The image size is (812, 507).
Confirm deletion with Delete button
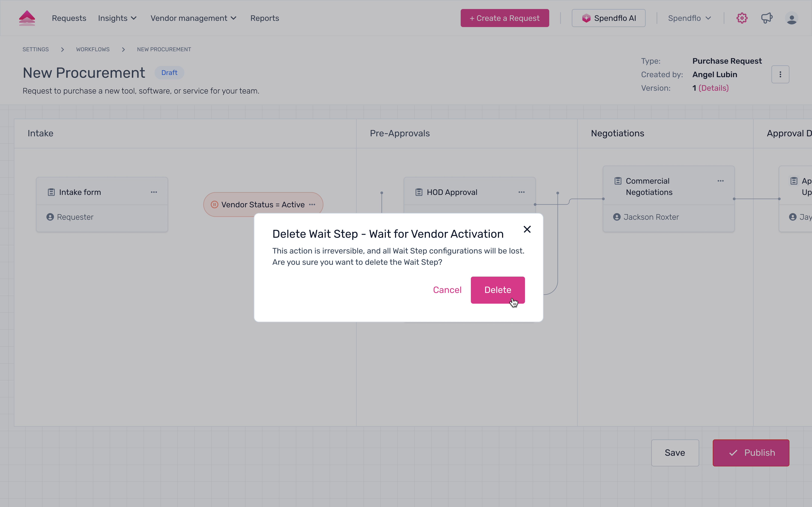498,290
